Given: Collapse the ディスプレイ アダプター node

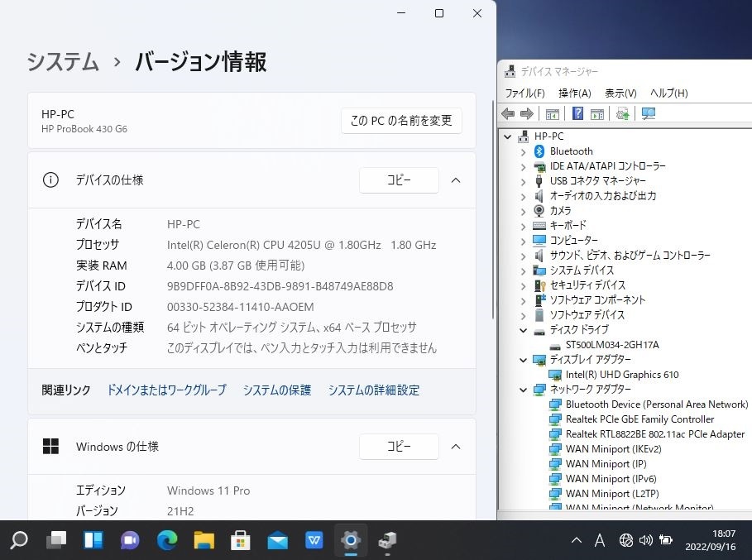Looking at the screenshot, I should click(523, 360).
